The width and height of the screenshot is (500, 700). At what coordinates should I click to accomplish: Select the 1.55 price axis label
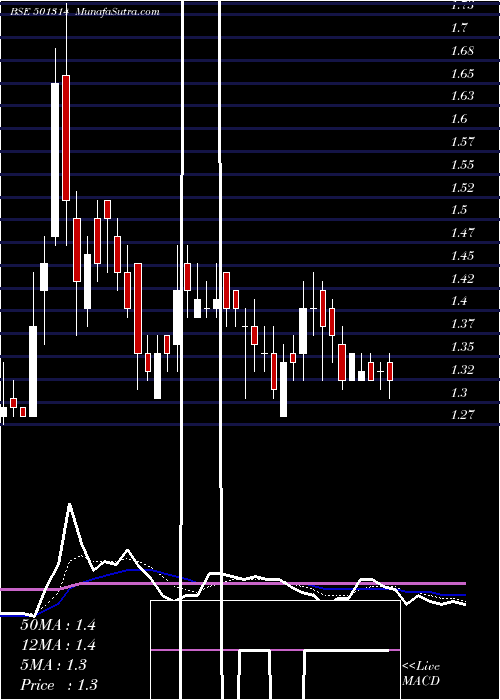[462, 165]
